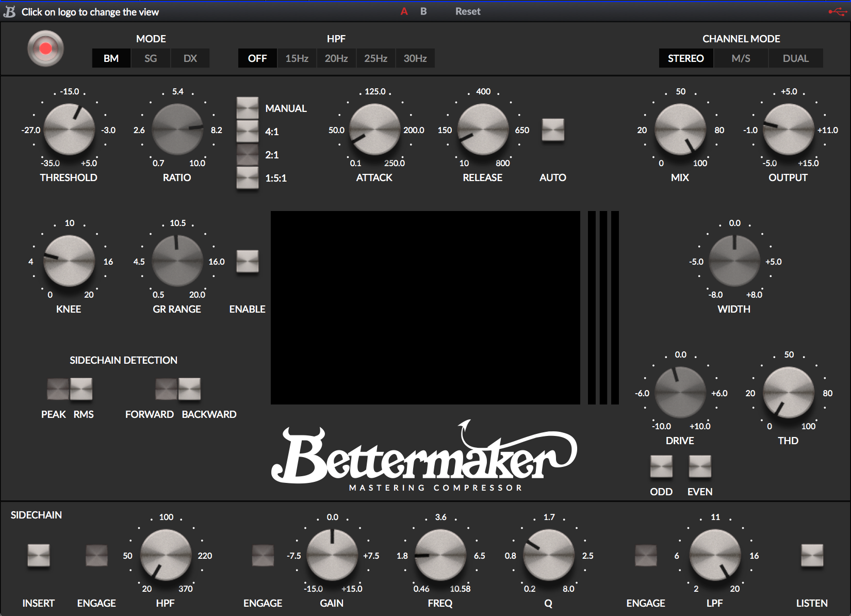Viewport: 851px width, 616px height.
Task: Set HPF to OFF
Action: (x=257, y=58)
